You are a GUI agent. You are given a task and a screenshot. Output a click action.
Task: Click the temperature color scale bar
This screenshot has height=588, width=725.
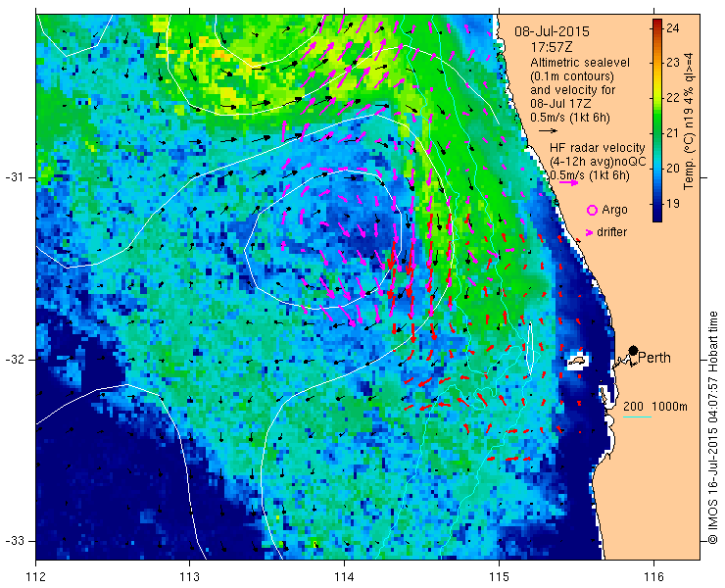click(657, 121)
